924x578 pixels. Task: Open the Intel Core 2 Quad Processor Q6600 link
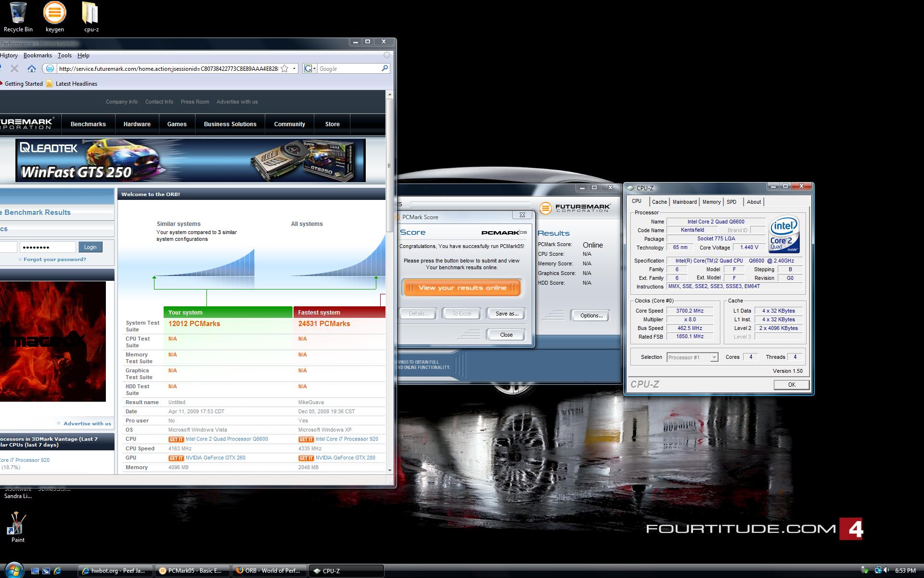pyautogui.click(x=227, y=439)
